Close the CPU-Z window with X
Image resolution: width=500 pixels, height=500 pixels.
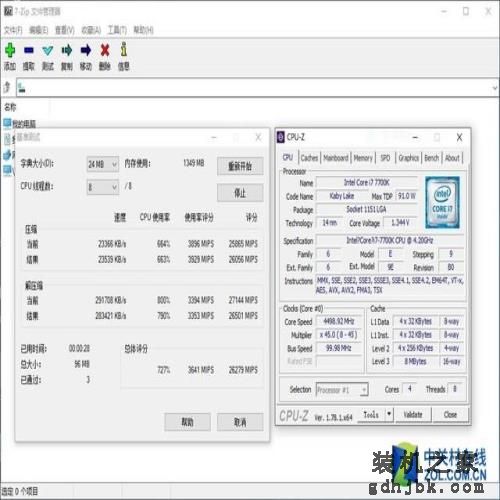click(x=459, y=137)
